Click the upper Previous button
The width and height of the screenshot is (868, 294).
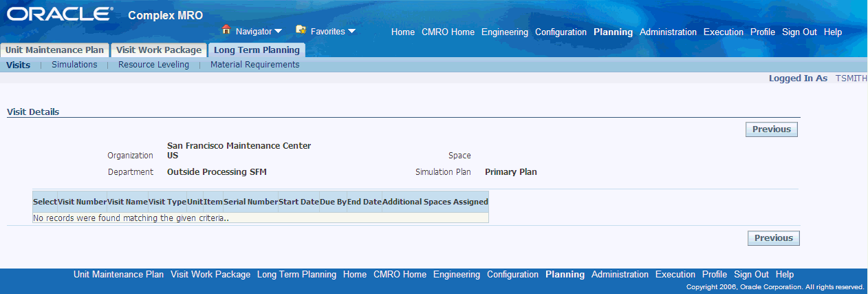point(772,129)
